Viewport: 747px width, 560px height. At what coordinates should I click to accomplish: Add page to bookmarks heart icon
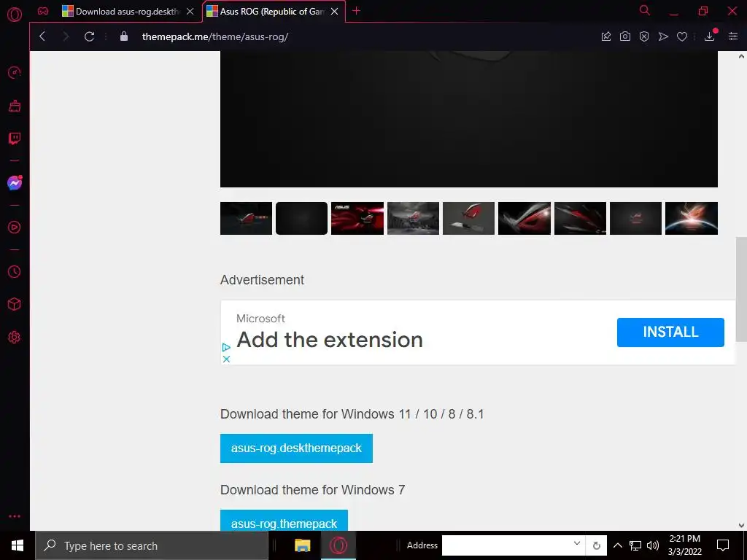(682, 36)
